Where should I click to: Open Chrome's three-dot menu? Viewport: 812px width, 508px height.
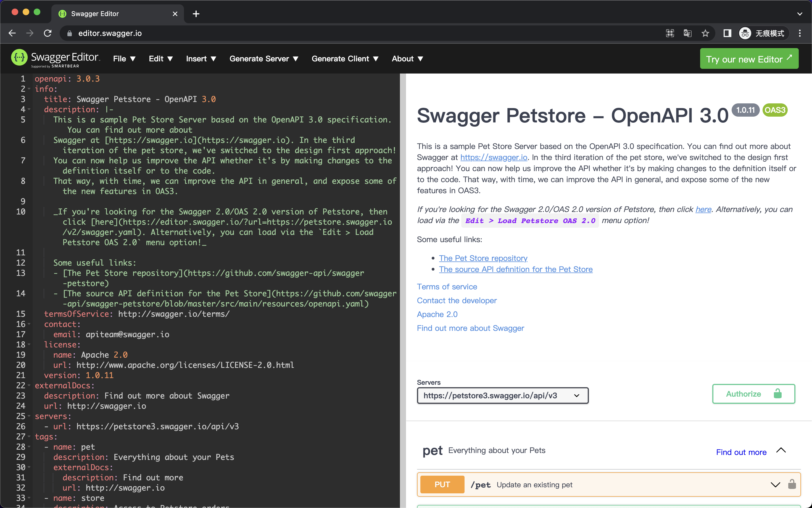click(800, 33)
